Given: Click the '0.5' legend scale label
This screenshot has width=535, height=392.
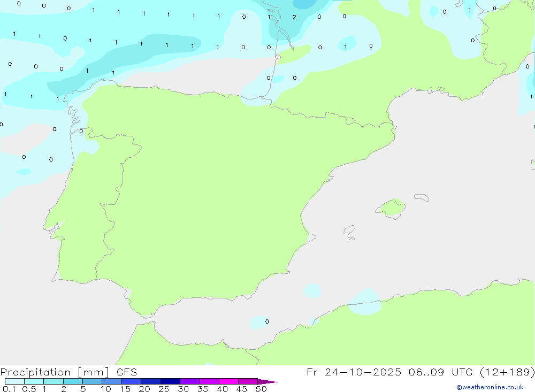Looking at the screenshot, I should coord(29,389).
